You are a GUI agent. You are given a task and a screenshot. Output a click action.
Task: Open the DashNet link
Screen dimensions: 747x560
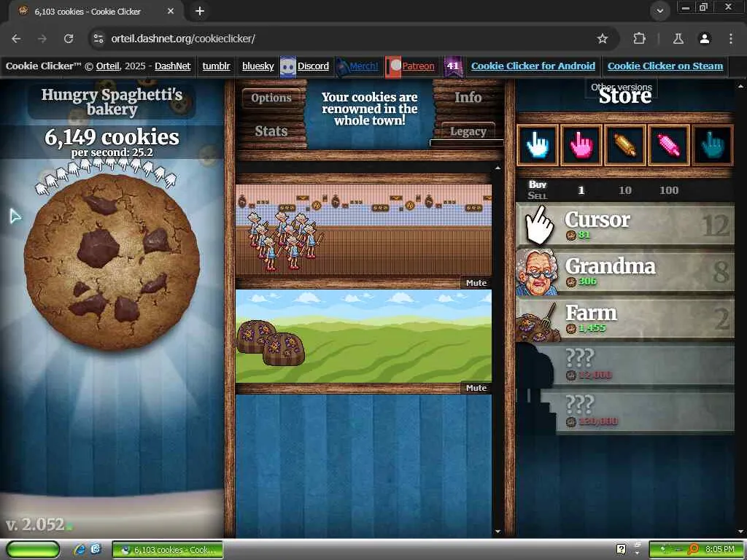pyautogui.click(x=172, y=66)
